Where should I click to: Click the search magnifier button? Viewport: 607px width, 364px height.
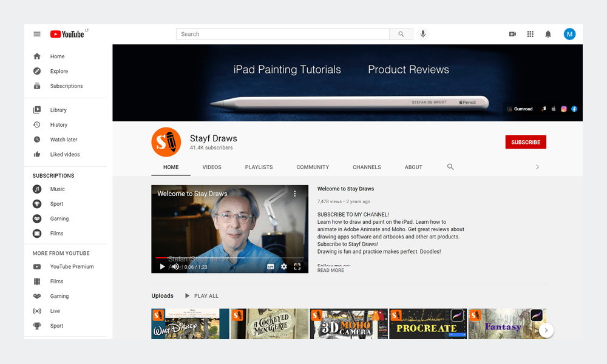[401, 34]
